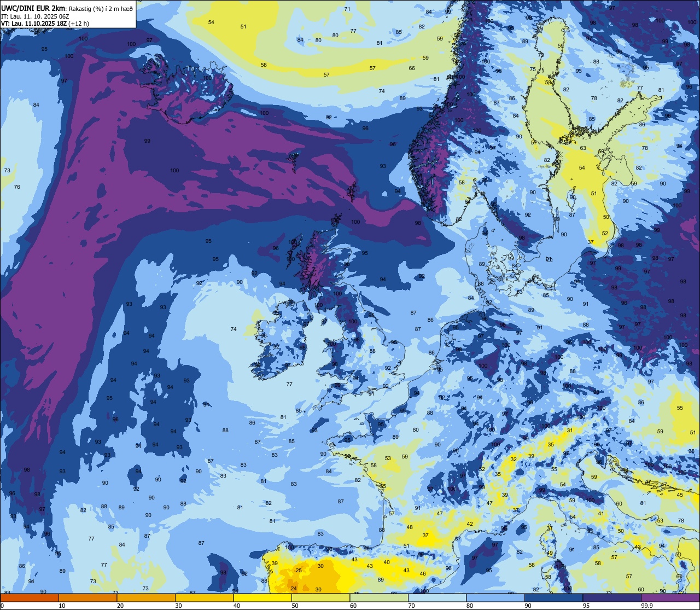Select the legend swatch between 70 and 80
This screenshot has height=610, width=700.
pos(437,597)
